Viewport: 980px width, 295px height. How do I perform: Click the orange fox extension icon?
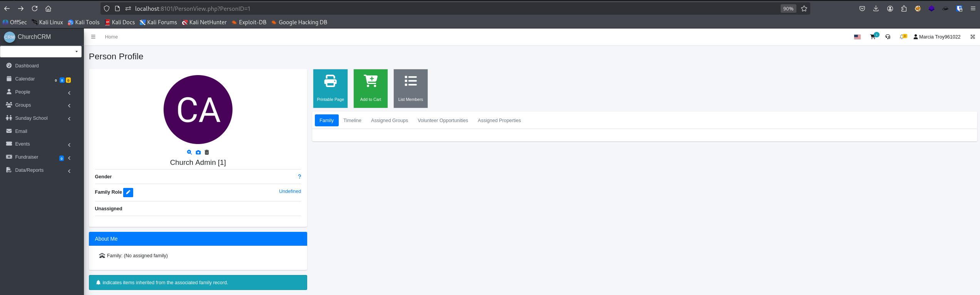[x=918, y=8]
